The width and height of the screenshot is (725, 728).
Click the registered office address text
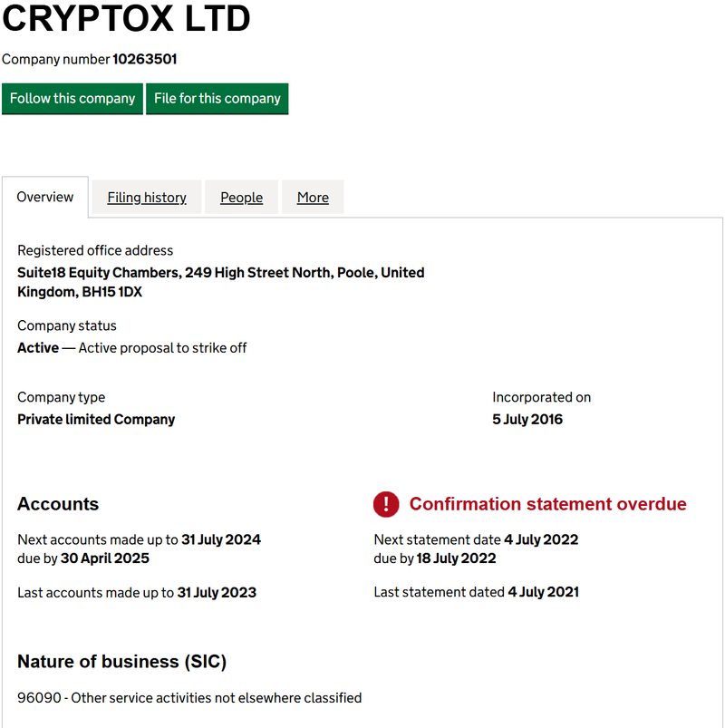pyautogui.click(x=221, y=282)
